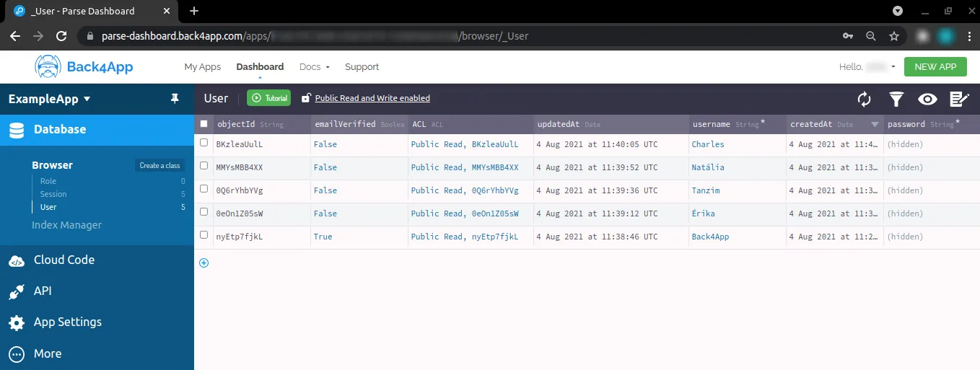The height and width of the screenshot is (370, 980).
Task: Click the NEW APP button
Action: point(935,66)
